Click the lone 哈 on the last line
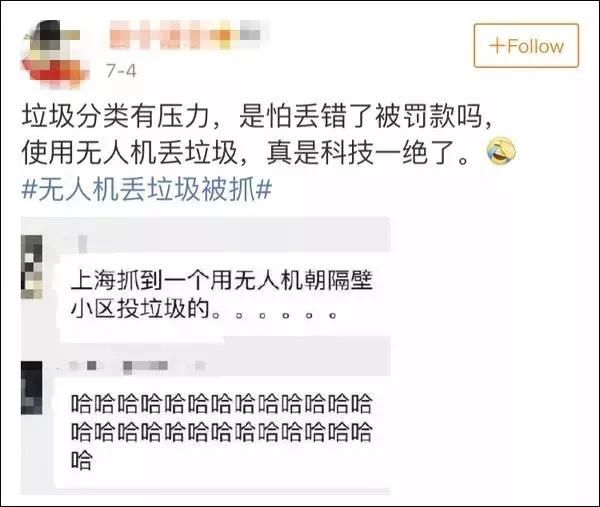This screenshot has height=507, width=600. point(82,460)
